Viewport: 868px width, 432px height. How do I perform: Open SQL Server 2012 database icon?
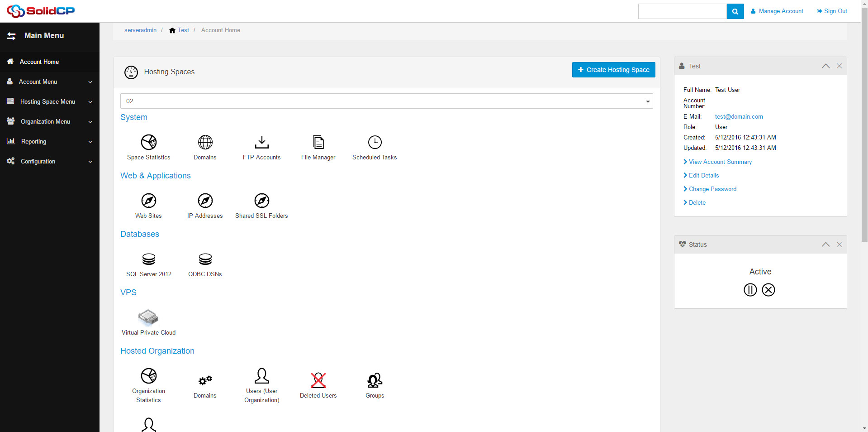click(x=148, y=259)
